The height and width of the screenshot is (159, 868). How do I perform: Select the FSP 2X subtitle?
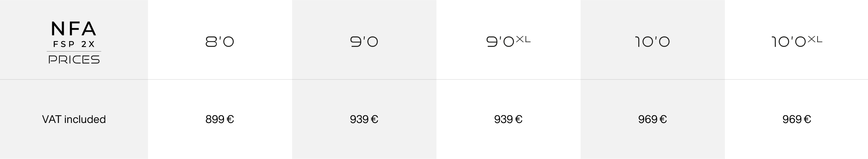(74, 44)
